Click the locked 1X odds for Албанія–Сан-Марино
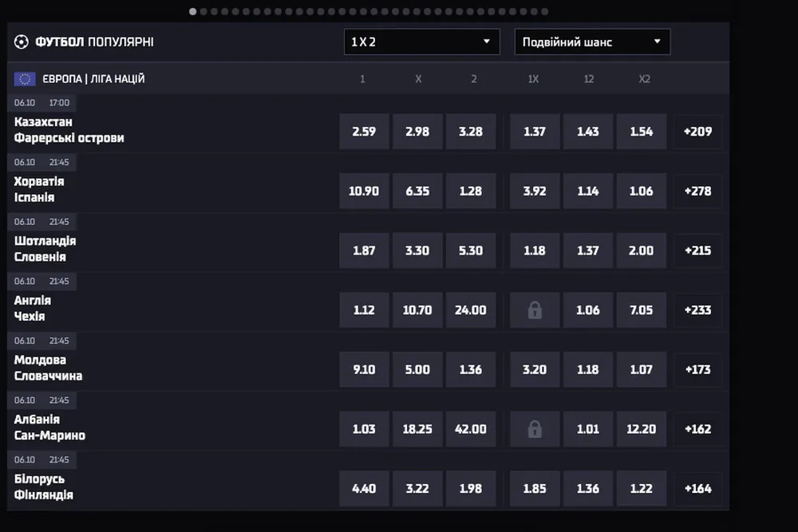Image resolution: width=798 pixels, height=532 pixels. [535, 429]
